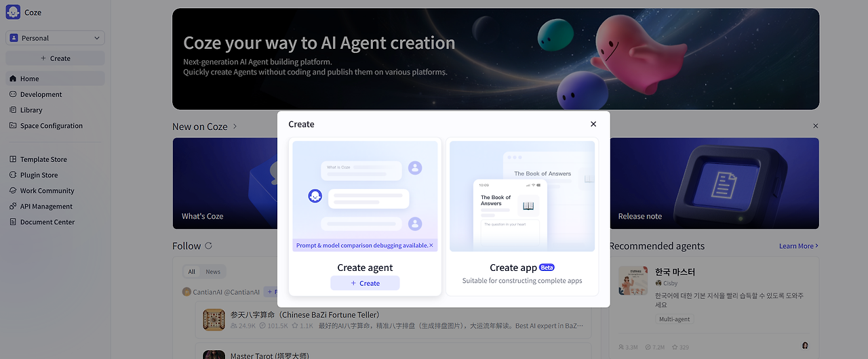Click the Learn More link
This screenshot has width=868, height=359.
click(x=798, y=246)
